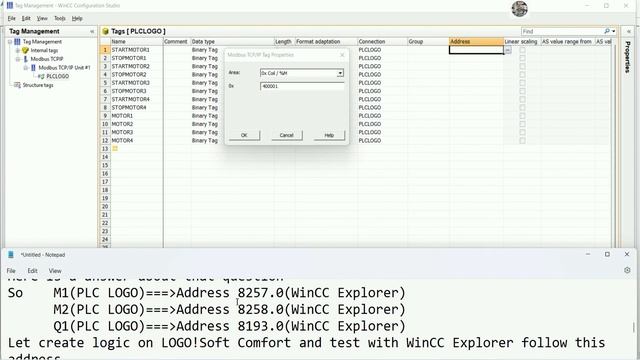Image resolution: width=640 pixels, height=360 pixels.
Task: Select the STOPMOTOR4 tag name cell
Action: coord(137,107)
